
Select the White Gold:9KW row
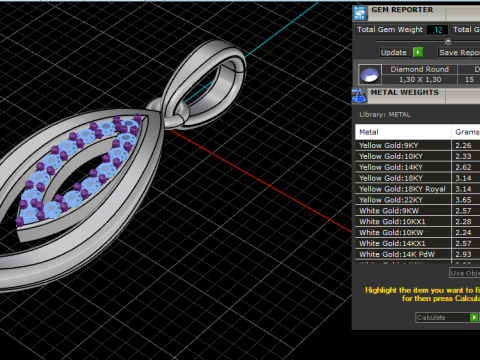(418, 211)
